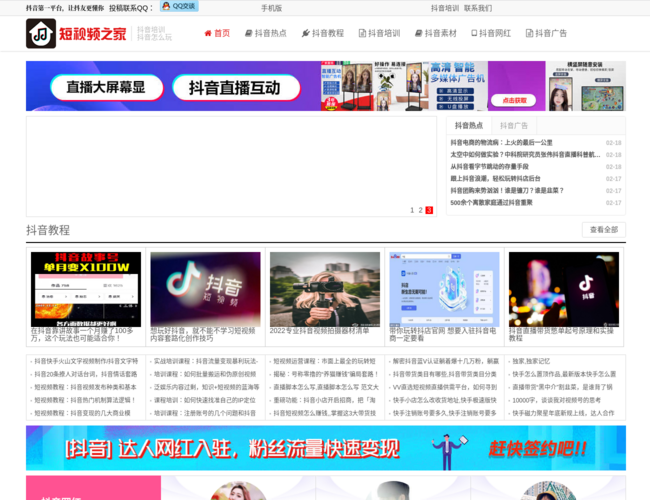Open 培训课程：如何批量搬运和伪原创视频 link
650x500 pixels.
click(205, 374)
